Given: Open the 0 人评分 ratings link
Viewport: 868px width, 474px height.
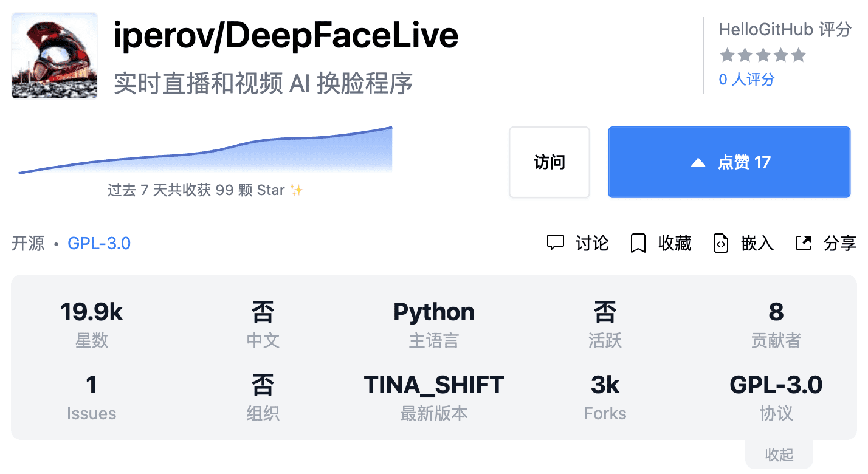Looking at the screenshot, I should tap(746, 80).
